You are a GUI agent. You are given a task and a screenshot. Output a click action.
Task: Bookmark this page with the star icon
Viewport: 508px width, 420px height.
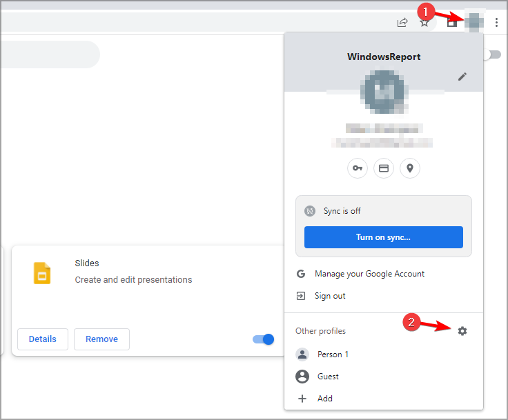click(424, 23)
